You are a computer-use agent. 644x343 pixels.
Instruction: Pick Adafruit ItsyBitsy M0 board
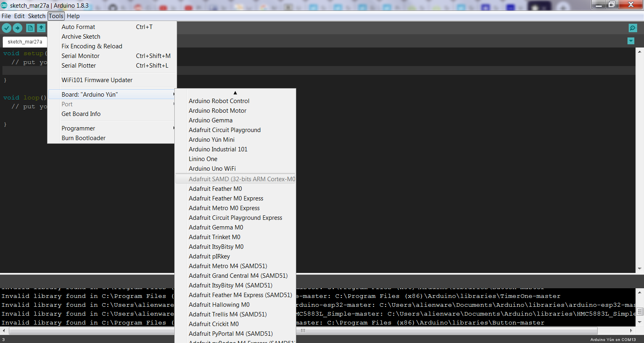pos(235,247)
